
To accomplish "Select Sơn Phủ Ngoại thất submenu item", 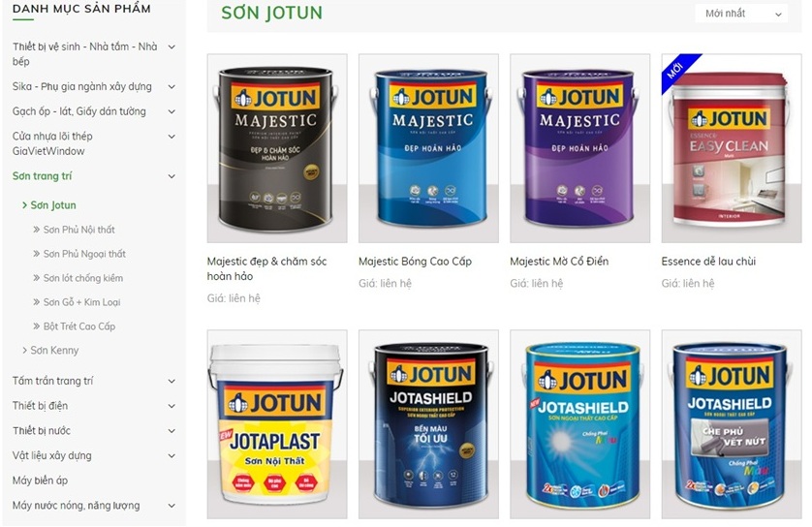I will (x=84, y=254).
